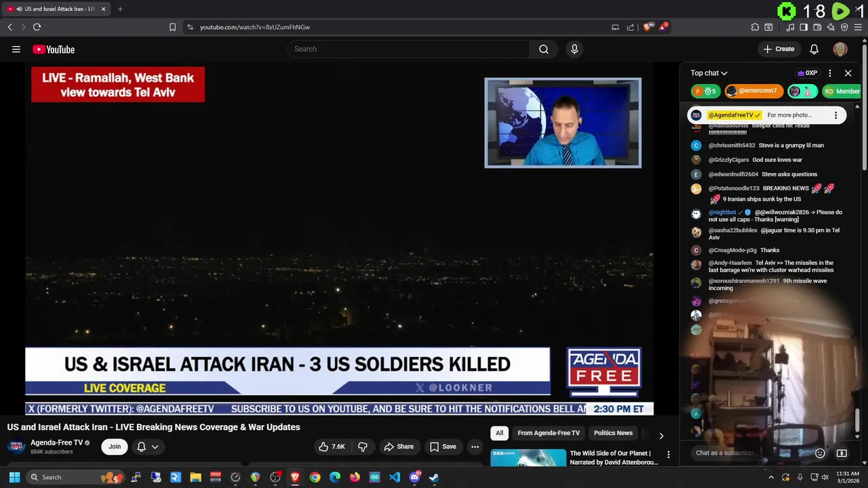This screenshot has width=868, height=488.
Task: Click the @AgendaFreeTV pinned author name
Action: coord(734,115)
